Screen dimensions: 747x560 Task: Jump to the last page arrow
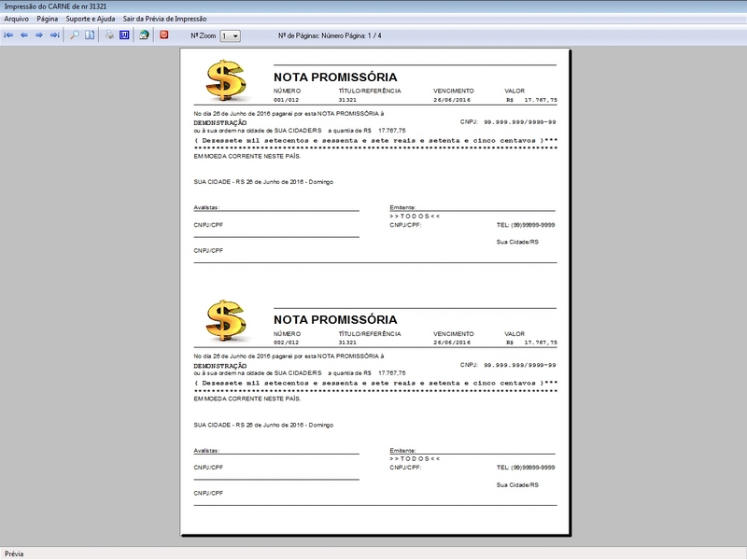pyautogui.click(x=55, y=35)
